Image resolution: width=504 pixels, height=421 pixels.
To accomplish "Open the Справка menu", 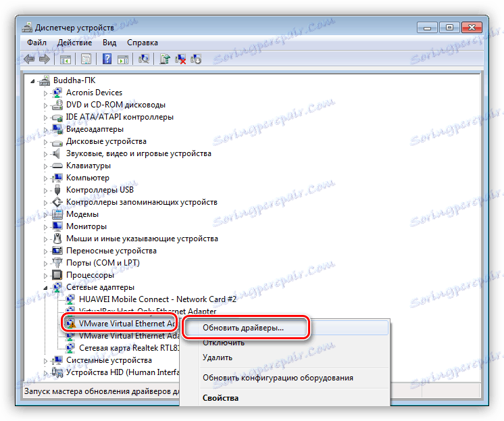I will tap(143, 43).
